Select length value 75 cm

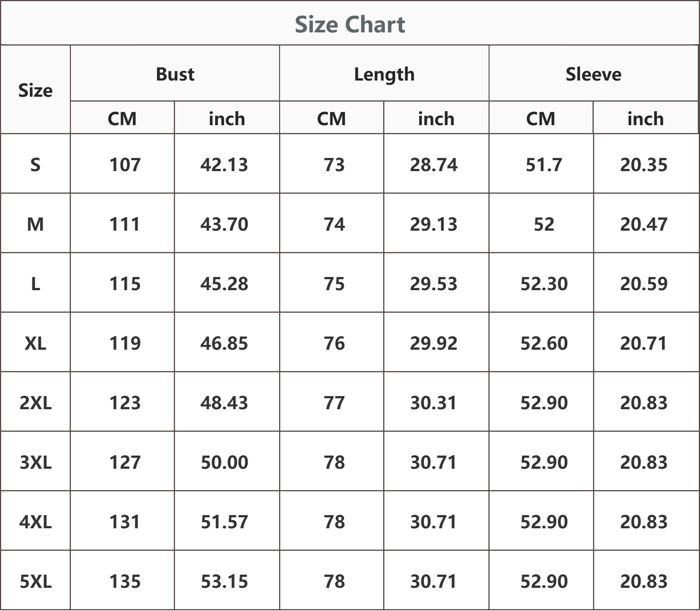pos(334,284)
